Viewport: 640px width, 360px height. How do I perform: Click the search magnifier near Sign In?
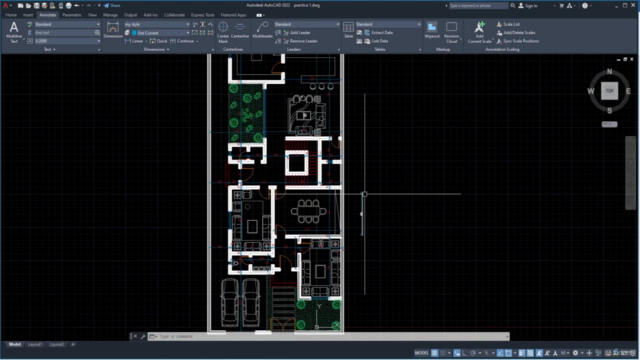pyautogui.click(x=513, y=6)
